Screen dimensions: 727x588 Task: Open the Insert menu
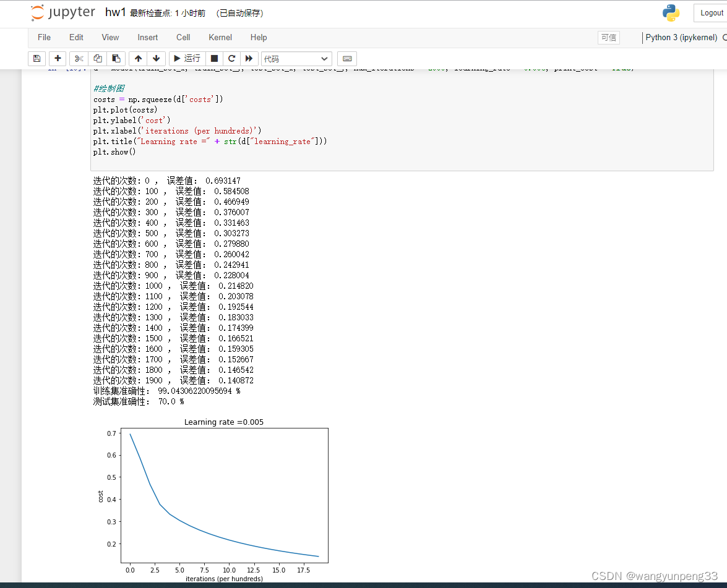(147, 38)
